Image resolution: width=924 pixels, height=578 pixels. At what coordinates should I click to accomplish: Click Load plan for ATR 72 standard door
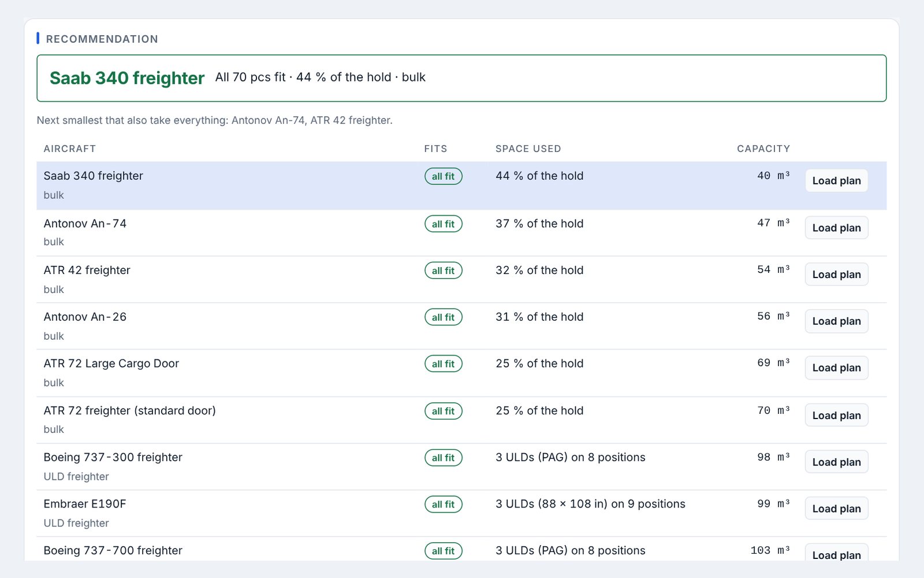[x=836, y=415]
